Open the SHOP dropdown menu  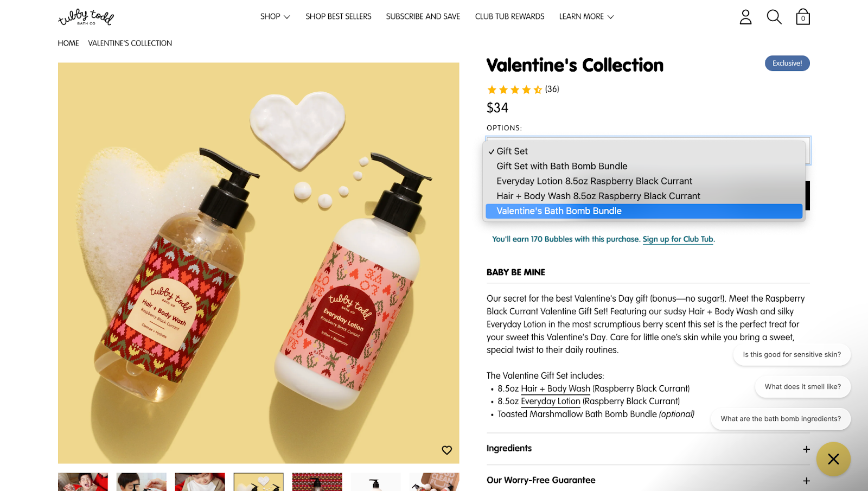point(275,17)
